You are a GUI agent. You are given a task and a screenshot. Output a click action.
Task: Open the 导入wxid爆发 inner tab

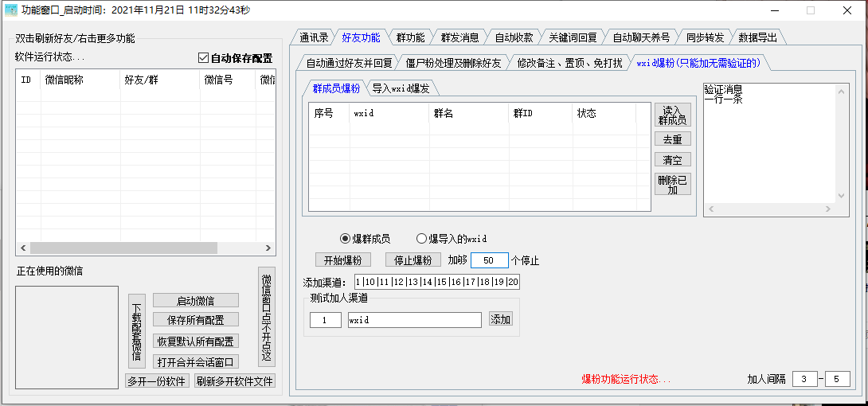[x=401, y=88]
